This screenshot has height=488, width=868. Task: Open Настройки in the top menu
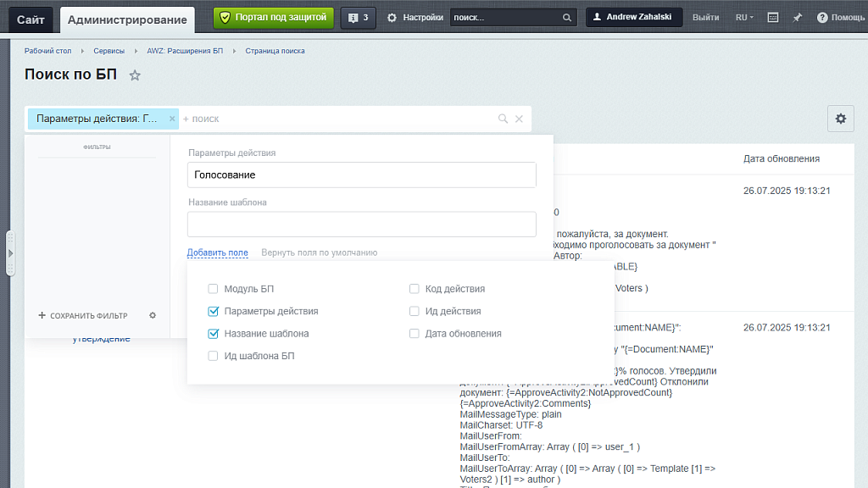click(x=415, y=18)
